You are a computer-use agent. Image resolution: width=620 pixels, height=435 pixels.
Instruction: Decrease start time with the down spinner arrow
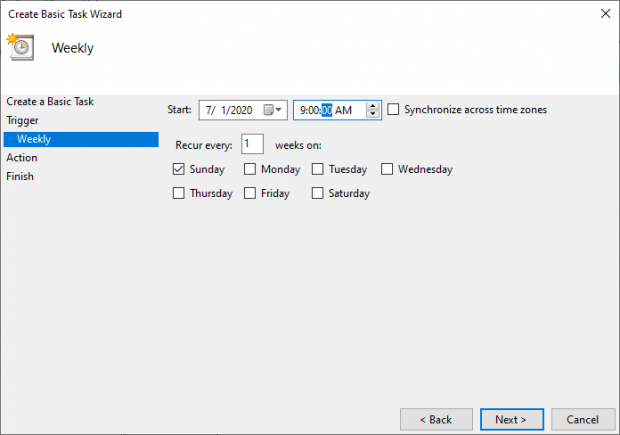pos(372,114)
